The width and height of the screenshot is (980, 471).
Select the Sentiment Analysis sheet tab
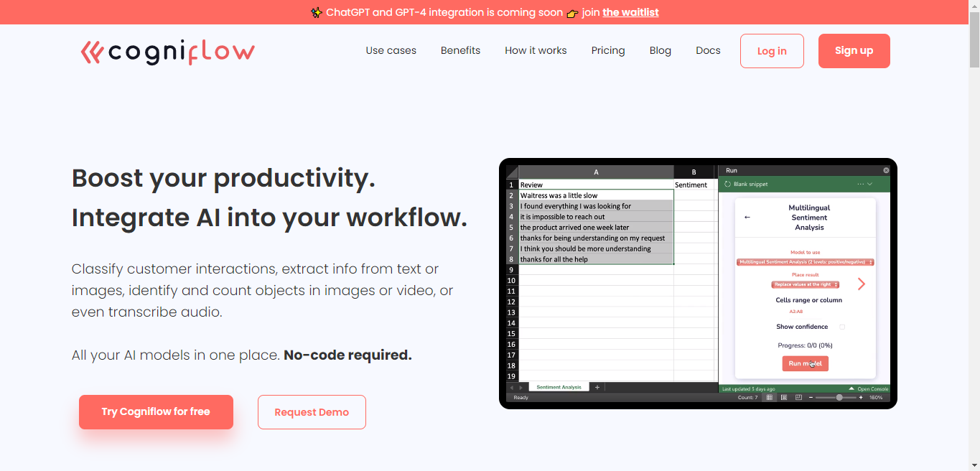click(559, 387)
